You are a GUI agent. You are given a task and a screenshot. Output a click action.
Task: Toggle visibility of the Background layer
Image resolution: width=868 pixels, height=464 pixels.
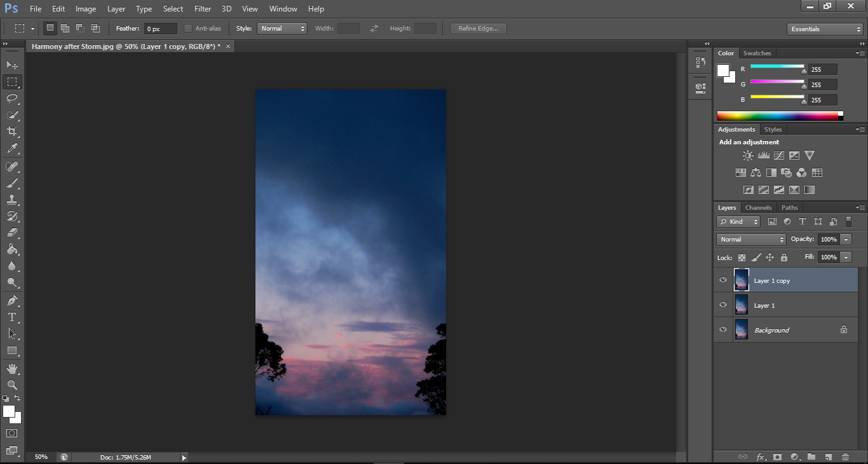coord(722,330)
